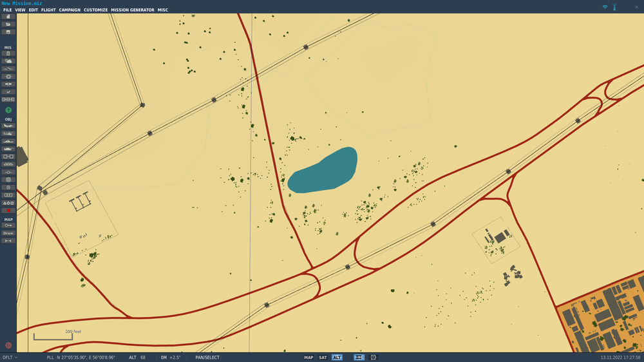Screen dimensions: 644x362
Task: Open the map options key icon
Action: (8, 225)
